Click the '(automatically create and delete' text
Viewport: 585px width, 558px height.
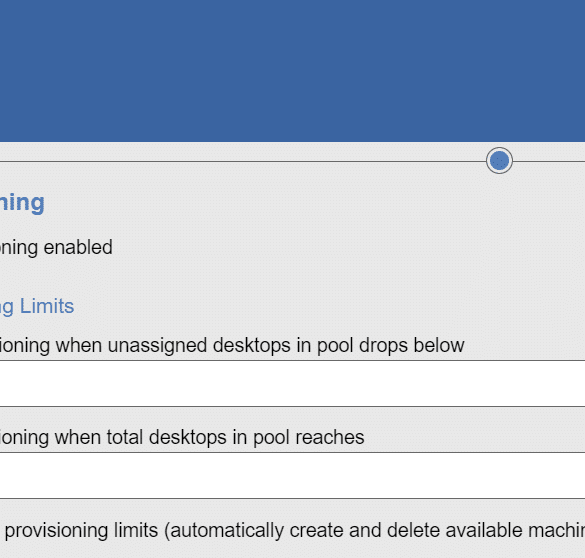point(272,530)
